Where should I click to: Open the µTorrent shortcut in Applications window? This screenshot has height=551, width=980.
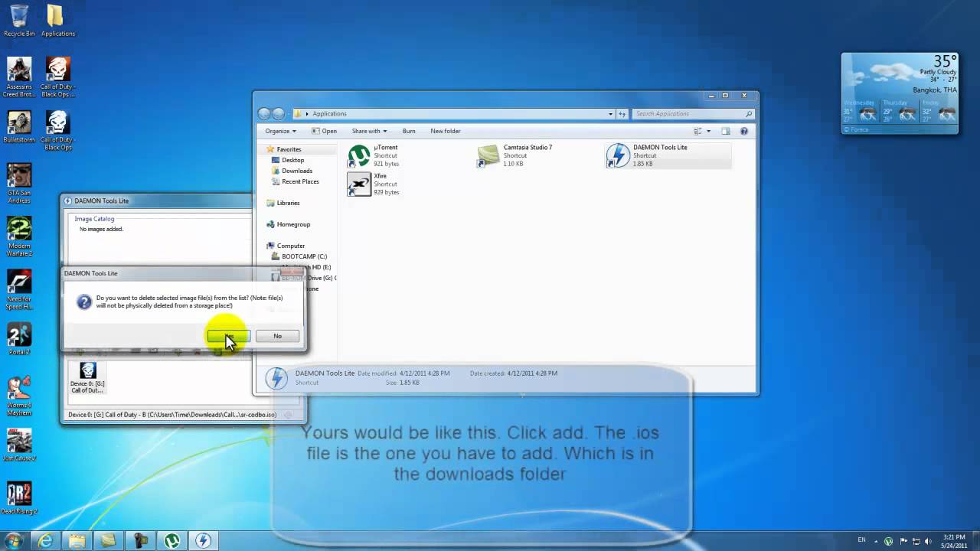(374, 155)
